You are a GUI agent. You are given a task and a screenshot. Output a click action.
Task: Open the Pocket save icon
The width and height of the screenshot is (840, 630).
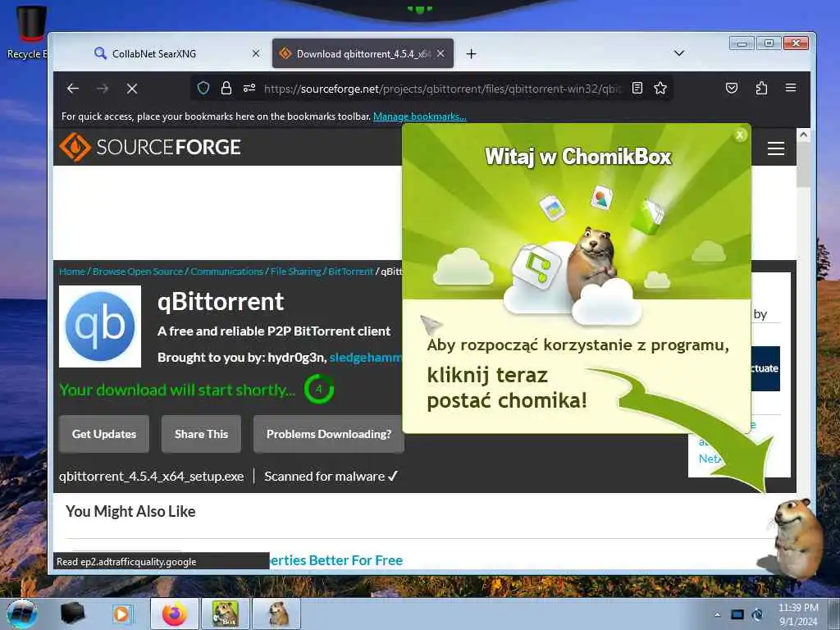[x=731, y=88]
